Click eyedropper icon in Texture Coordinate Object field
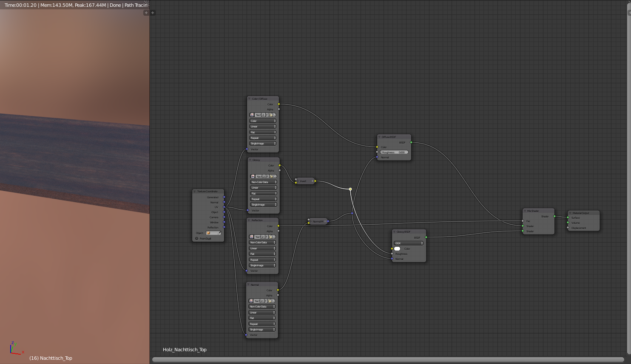 coord(219,233)
